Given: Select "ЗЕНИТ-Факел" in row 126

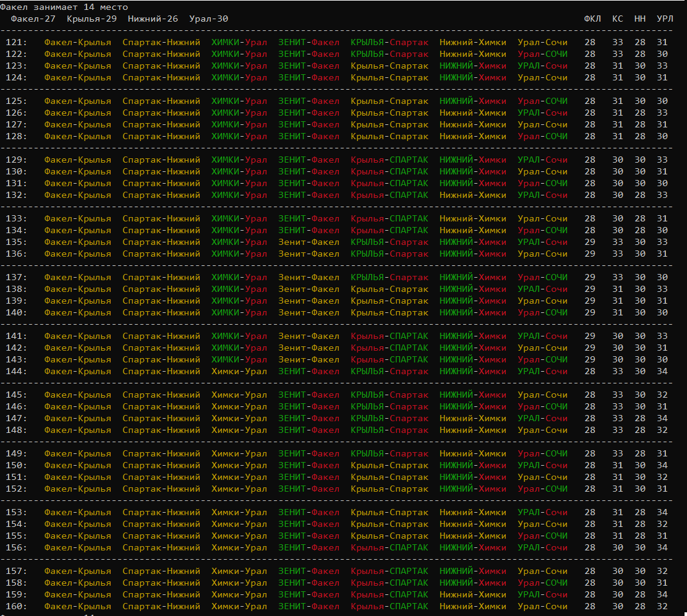Looking at the screenshot, I should click(x=309, y=113).
